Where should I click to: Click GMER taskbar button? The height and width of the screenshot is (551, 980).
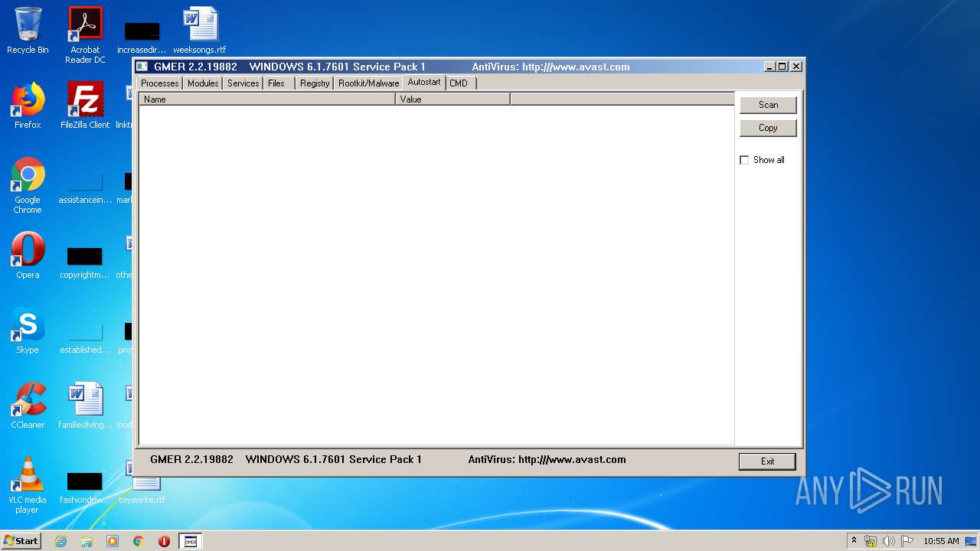click(x=191, y=541)
